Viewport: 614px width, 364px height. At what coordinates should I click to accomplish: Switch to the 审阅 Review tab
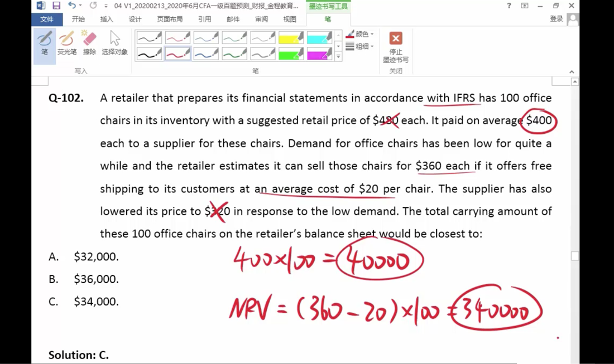[261, 19]
